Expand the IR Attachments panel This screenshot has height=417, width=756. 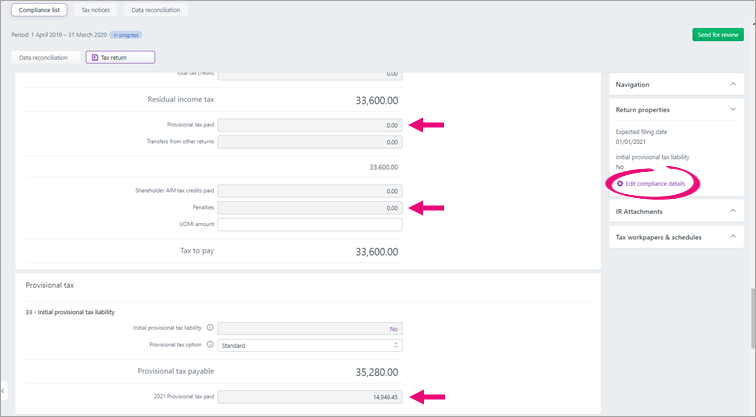point(732,211)
